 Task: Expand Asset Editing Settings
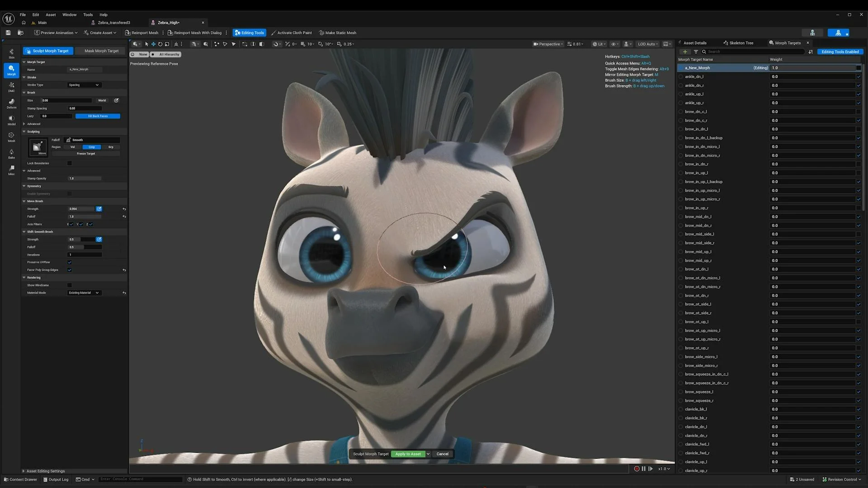coord(24,471)
